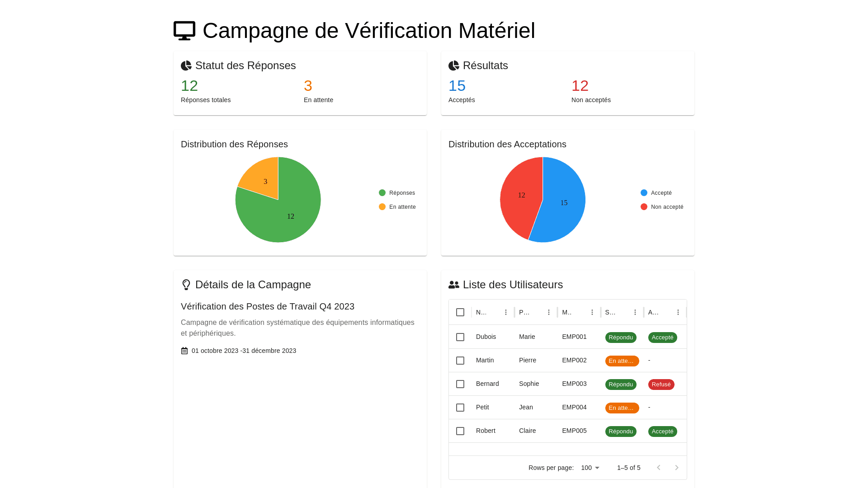Click the pie chart icon next to Statut des Réponses
The width and height of the screenshot is (868, 488).
[x=186, y=66]
